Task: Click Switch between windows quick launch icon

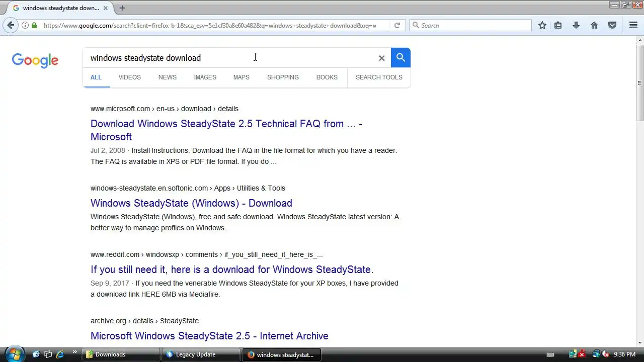Action: click(48, 354)
